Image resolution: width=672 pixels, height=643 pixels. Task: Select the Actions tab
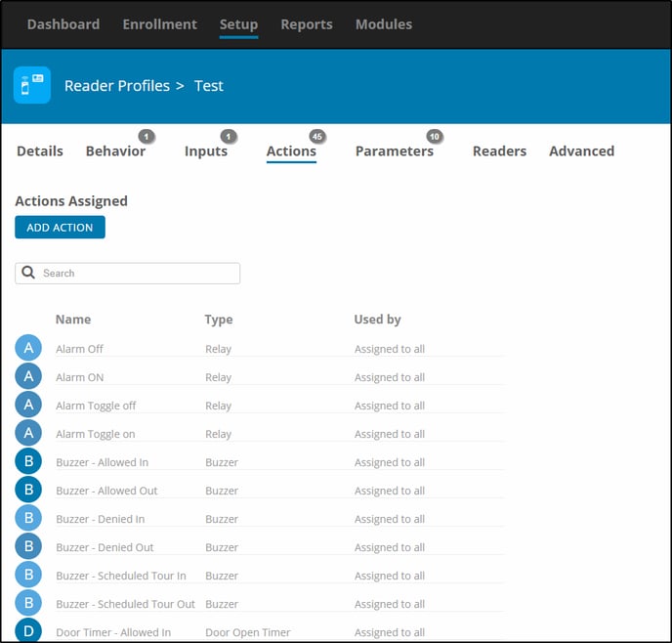(291, 151)
